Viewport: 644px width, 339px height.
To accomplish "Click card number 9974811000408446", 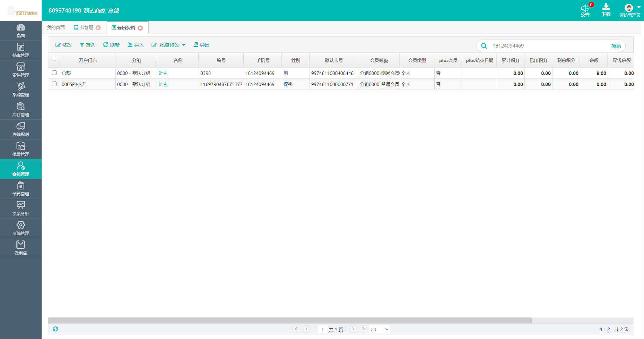I will 332,73.
